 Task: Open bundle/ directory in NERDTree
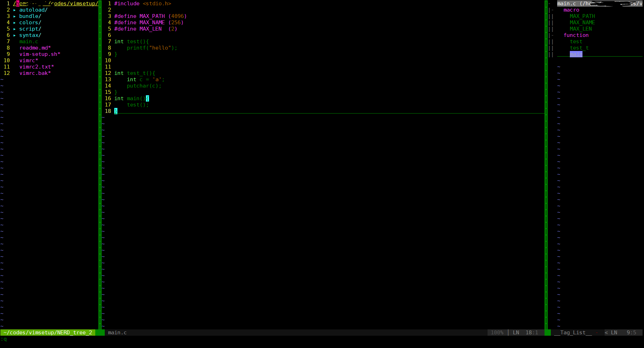[30, 16]
